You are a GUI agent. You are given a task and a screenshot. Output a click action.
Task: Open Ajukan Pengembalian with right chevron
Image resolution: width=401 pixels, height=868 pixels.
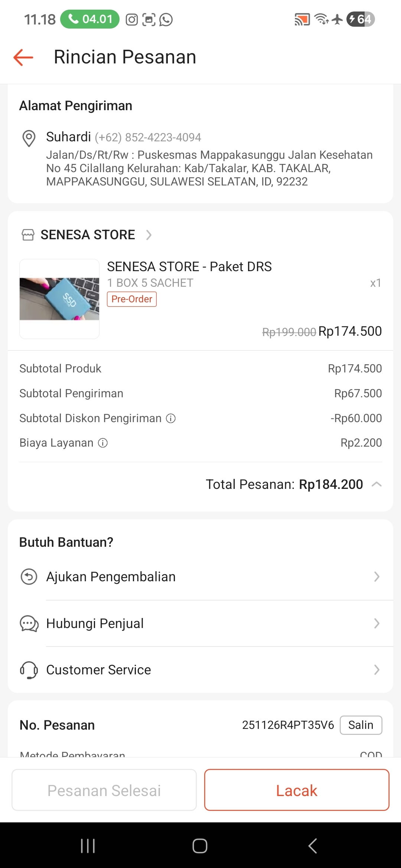click(376, 577)
